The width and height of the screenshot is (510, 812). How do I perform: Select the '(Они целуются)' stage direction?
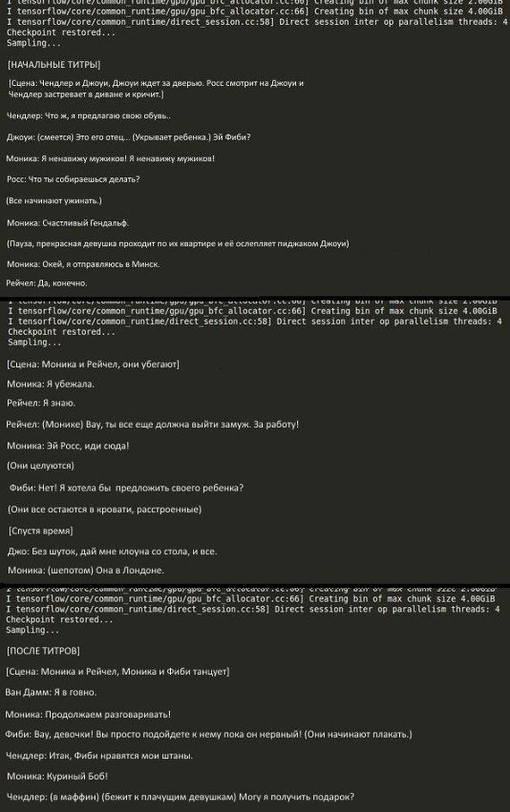click(x=40, y=466)
